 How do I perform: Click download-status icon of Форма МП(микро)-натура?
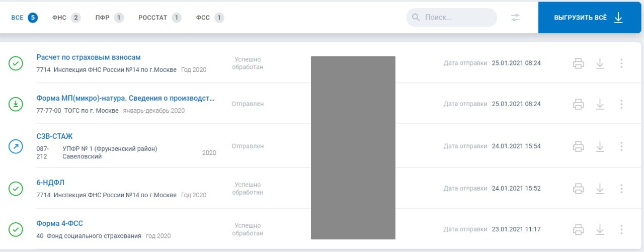16,104
